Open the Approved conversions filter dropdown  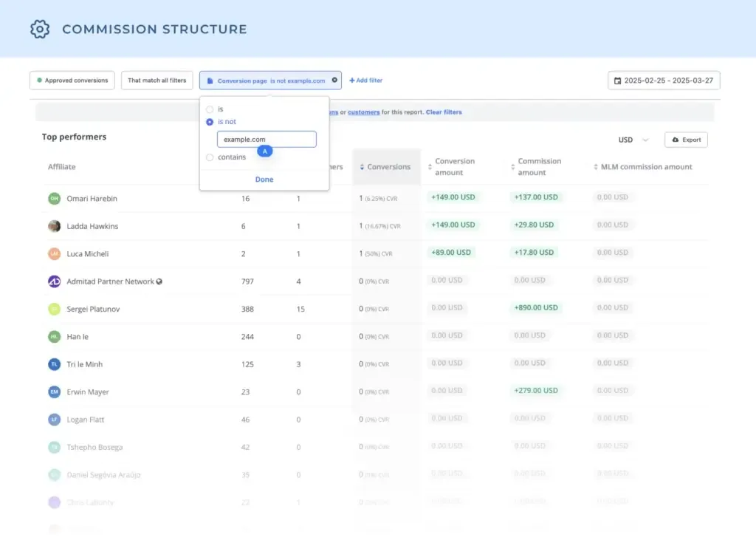point(72,80)
